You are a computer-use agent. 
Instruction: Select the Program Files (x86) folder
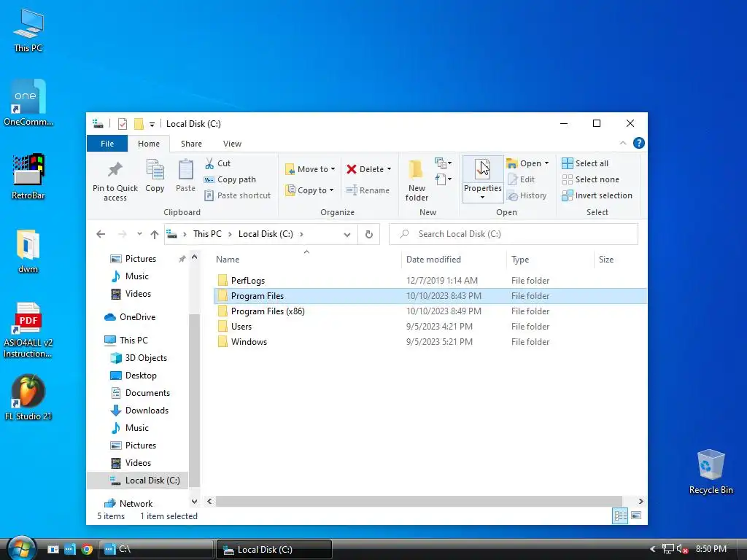point(430,311)
